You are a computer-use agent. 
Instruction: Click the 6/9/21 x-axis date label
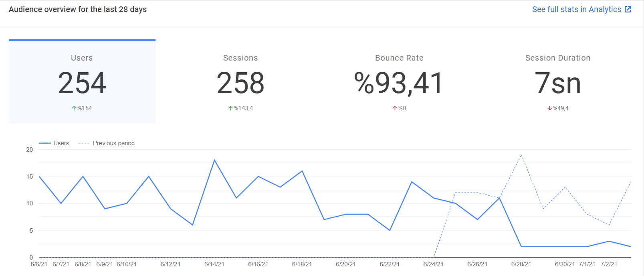click(105, 264)
